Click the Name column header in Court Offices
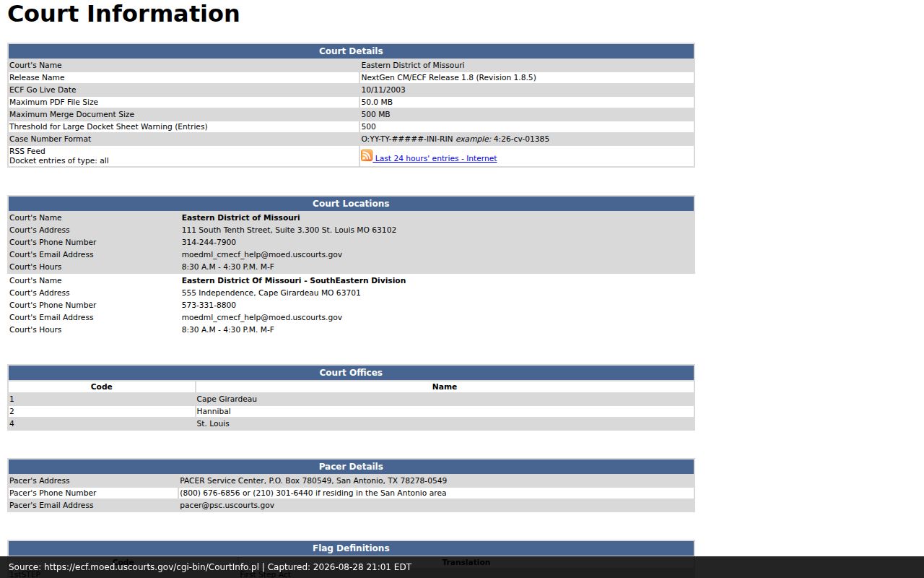Image resolution: width=924 pixels, height=578 pixels. pos(445,387)
